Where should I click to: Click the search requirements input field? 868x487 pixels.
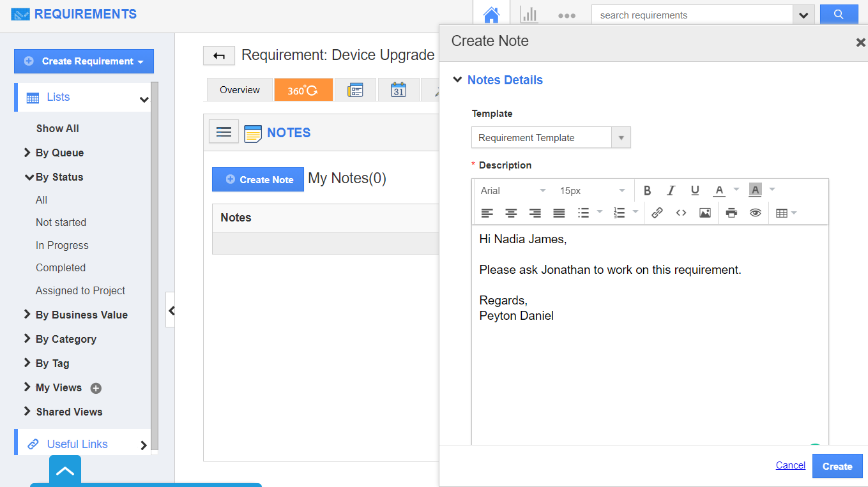(692, 15)
